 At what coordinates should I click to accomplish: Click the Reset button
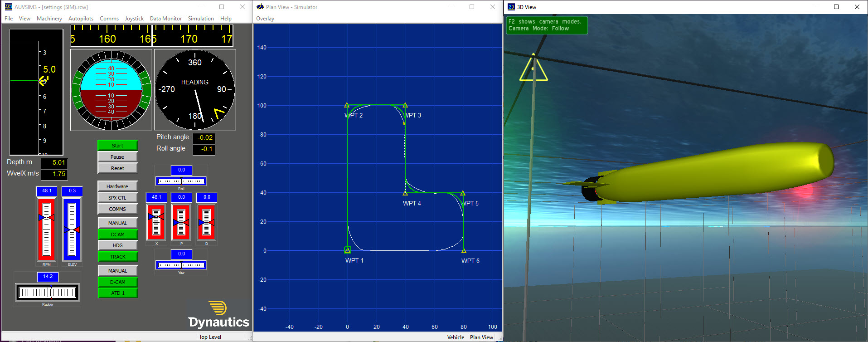pyautogui.click(x=117, y=168)
